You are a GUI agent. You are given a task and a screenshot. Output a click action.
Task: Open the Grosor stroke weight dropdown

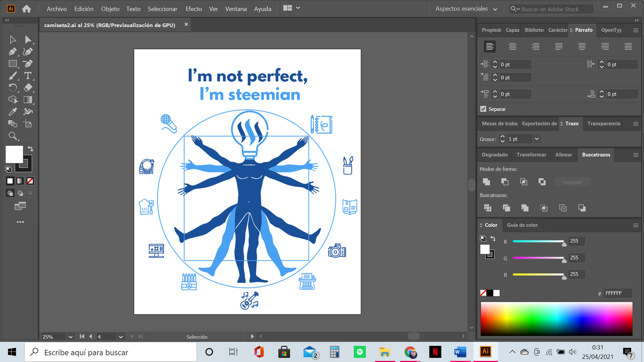point(537,139)
